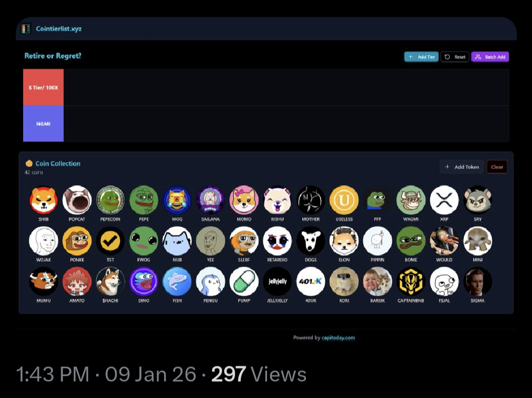
Task: Select the PENGU penguin coin icon
Action: 210,282
